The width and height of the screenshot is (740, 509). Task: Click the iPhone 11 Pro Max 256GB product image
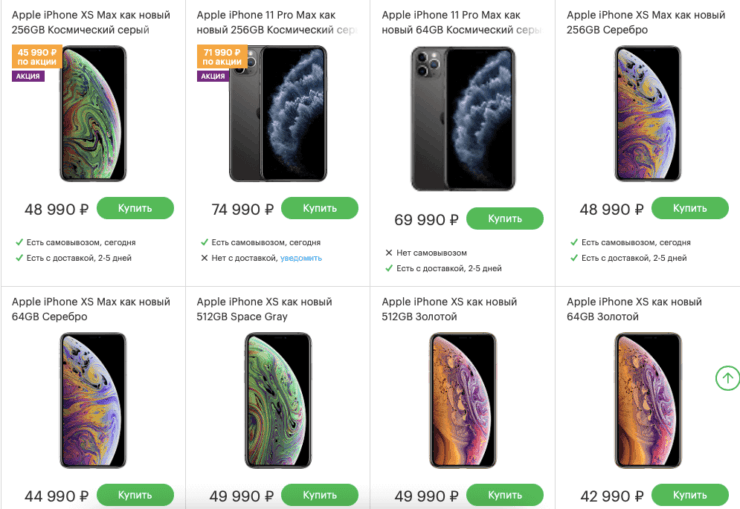pos(278,113)
